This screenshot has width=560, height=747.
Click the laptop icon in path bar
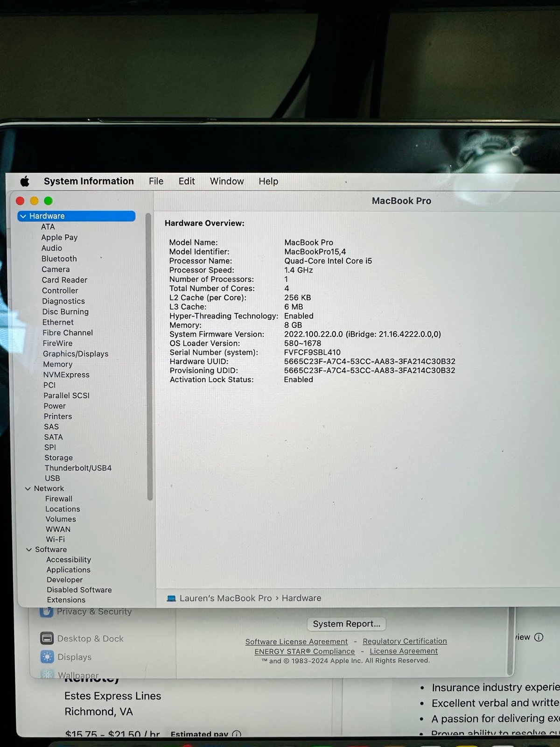coord(171,599)
